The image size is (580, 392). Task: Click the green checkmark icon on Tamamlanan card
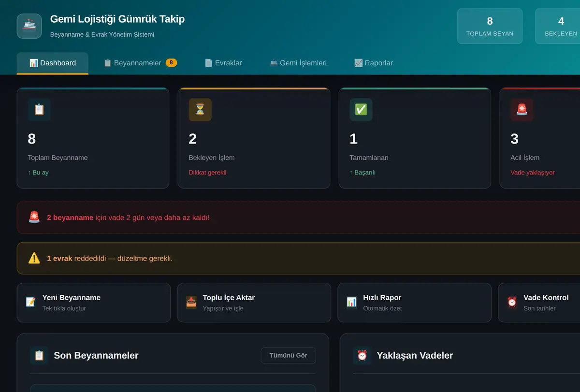pyautogui.click(x=361, y=110)
